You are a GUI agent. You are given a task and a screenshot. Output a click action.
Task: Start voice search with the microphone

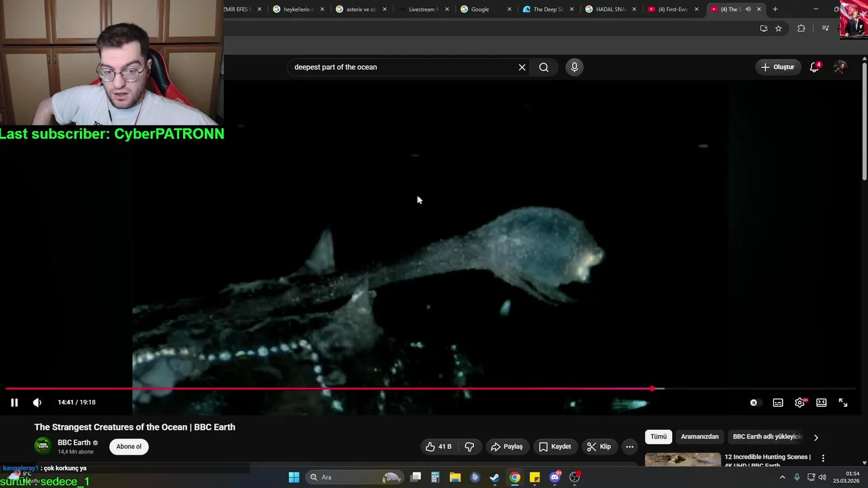coord(574,67)
